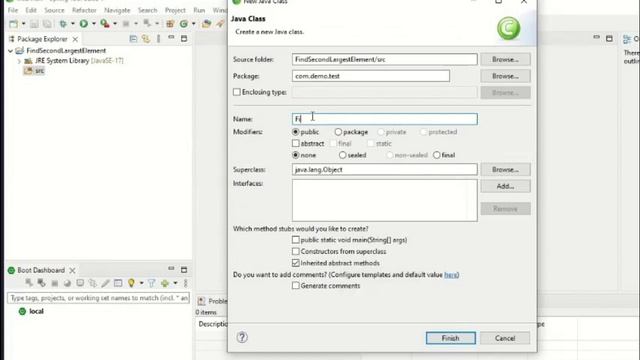Image resolution: width=640 pixels, height=360 pixels.
Task: Open the 'here' templates link
Action: tap(451, 275)
